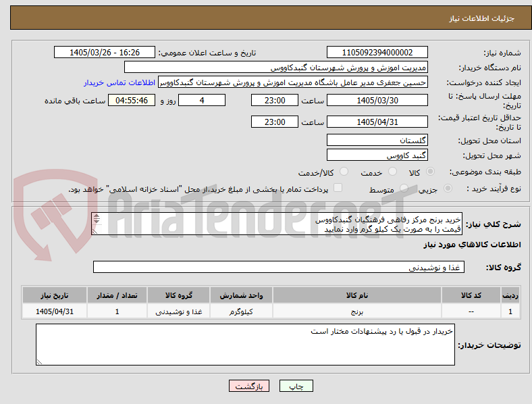Click the announcement date field 1405/03/26 - 16:26
Screen dimensions: 532x404
pos(105,53)
